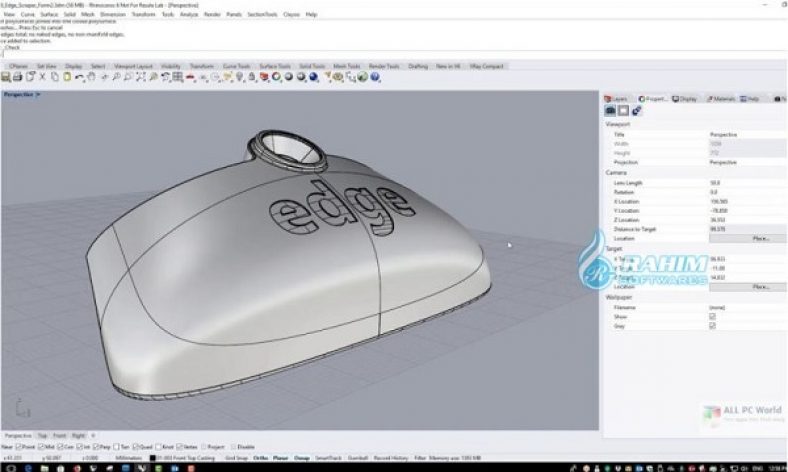Open the Solid menu

69,15
